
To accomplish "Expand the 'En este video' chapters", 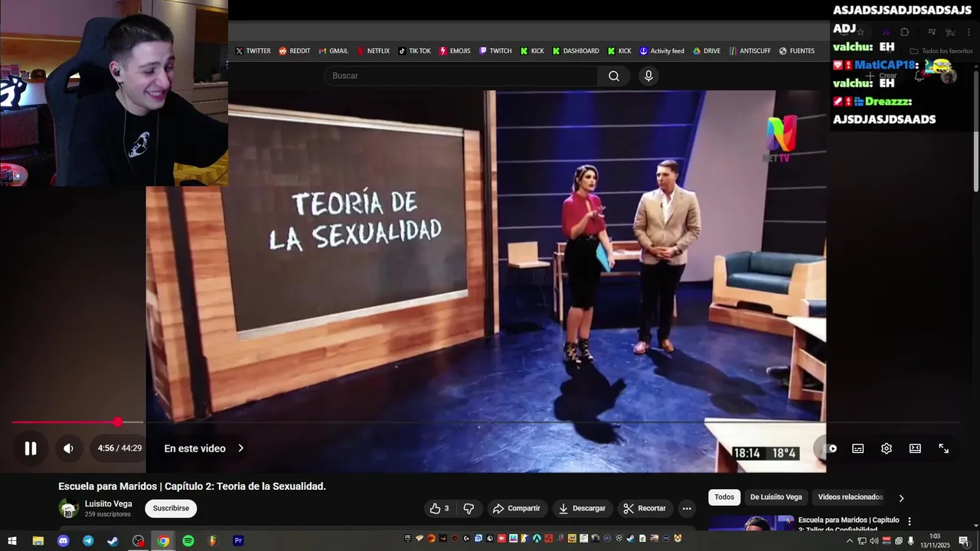I will [204, 448].
